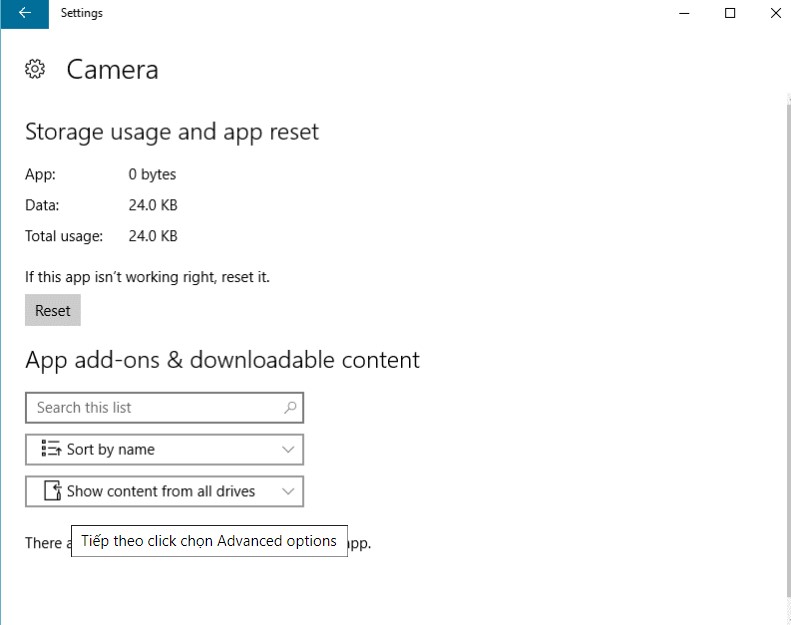
Task: Open 'Show content from all drives' dropdown
Action: tap(164, 492)
